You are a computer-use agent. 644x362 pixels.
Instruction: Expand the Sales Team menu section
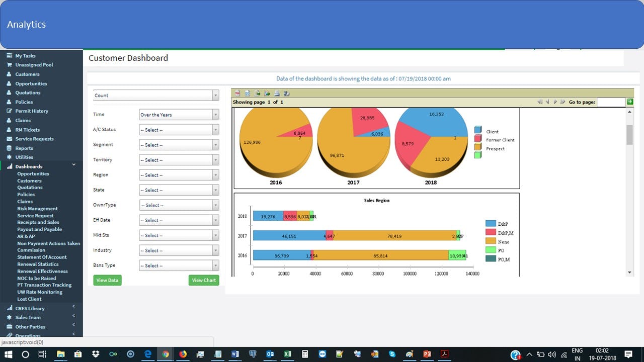(x=28, y=317)
